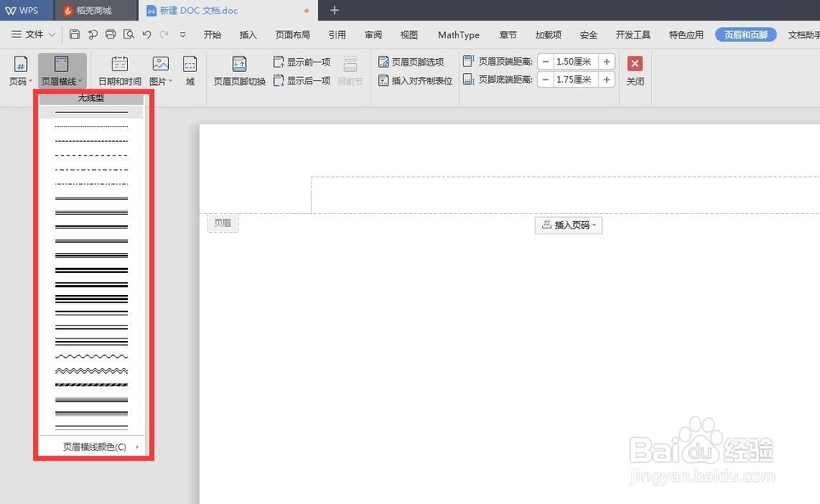Screen dimensions: 820x504
Task: Select the diagonal striped line style
Action: (91, 385)
